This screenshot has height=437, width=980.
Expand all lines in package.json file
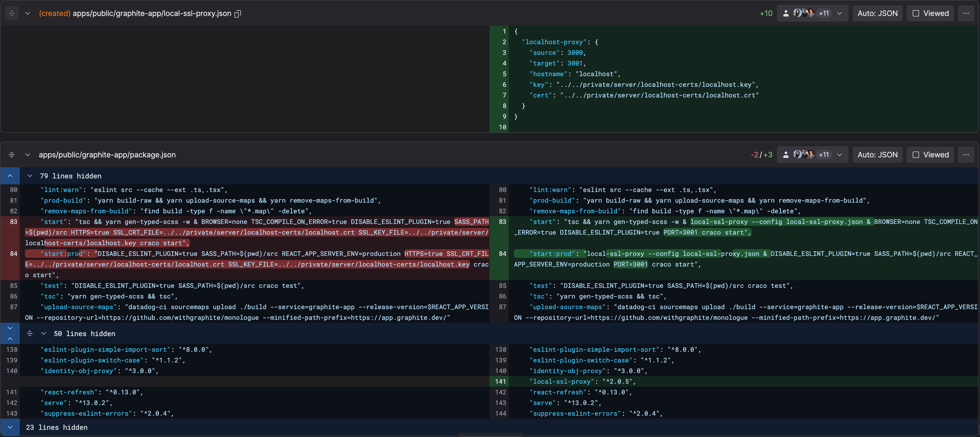pyautogui.click(x=11, y=154)
